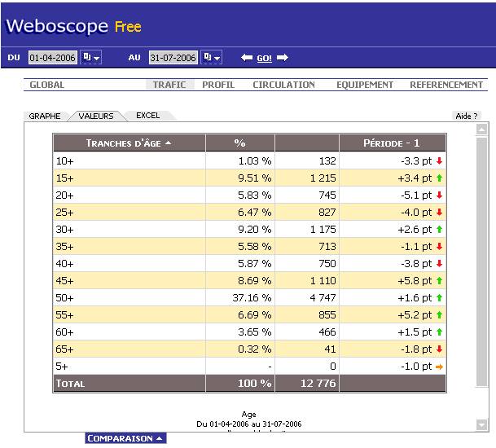Select the 1 175 count cell
This screenshot has height=448, width=496.
click(x=307, y=230)
